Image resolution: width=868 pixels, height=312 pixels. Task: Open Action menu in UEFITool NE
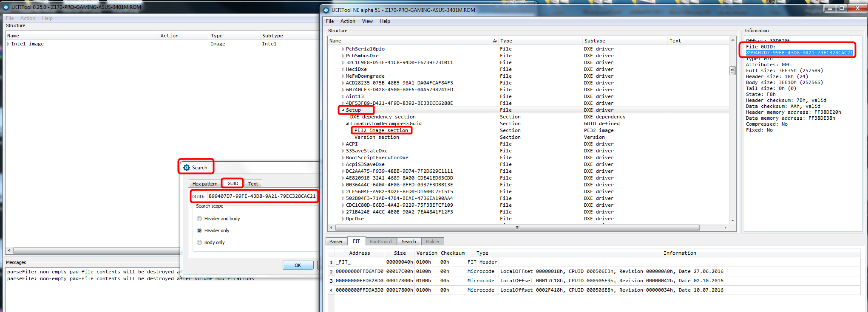pos(348,21)
